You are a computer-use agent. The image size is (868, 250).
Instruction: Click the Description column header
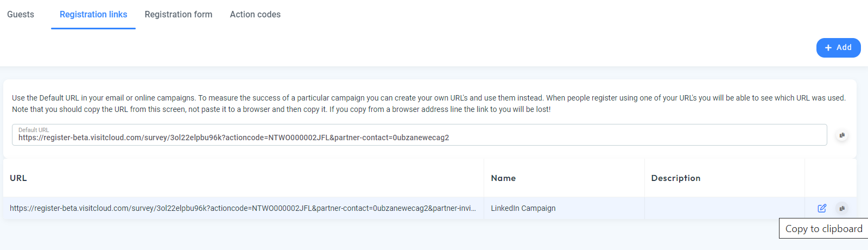coord(676,178)
